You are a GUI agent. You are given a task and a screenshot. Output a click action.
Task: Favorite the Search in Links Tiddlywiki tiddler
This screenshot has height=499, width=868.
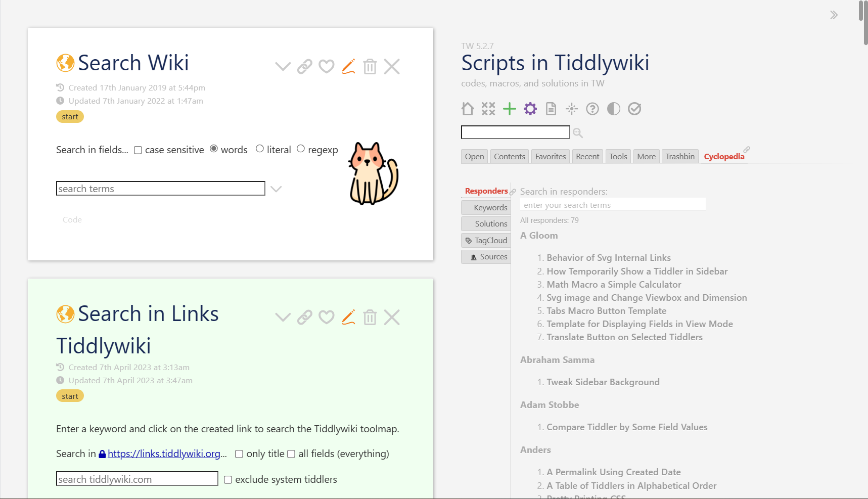(326, 317)
